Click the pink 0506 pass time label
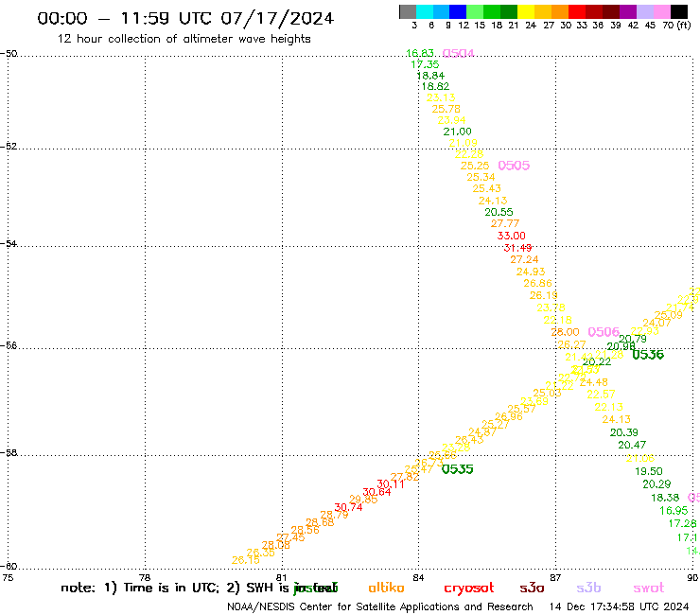700x615 pixels. [604, 332]
